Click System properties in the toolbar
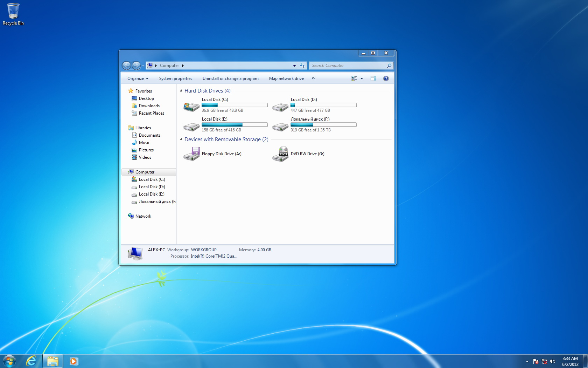Image resolution: width=588 pixels, height=368 pixels. coord(175,79)
